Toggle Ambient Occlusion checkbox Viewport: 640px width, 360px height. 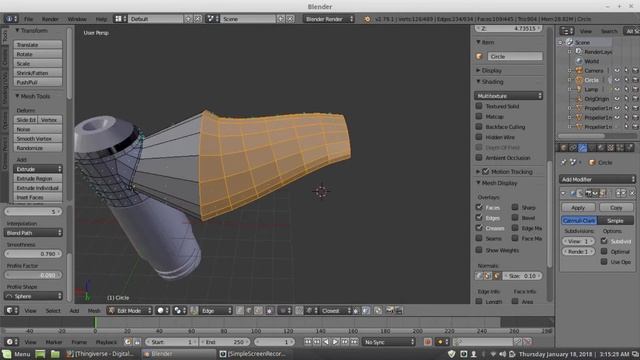coord(479,158)
